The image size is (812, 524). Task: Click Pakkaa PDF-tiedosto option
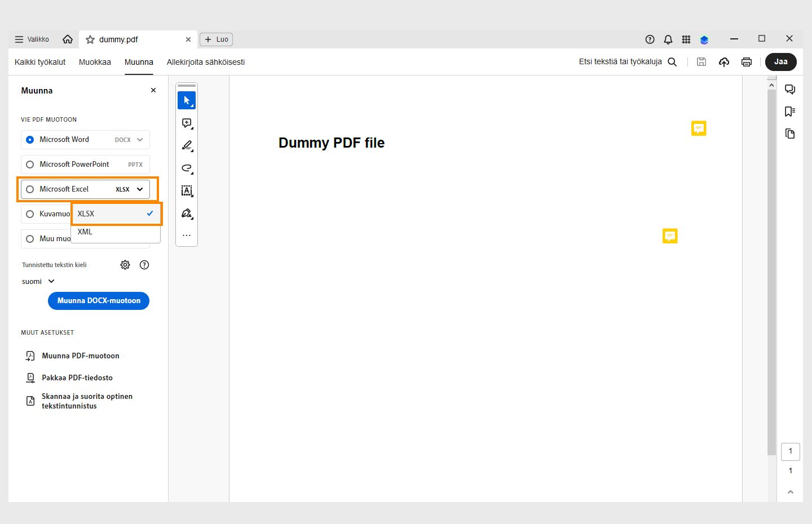69,378
